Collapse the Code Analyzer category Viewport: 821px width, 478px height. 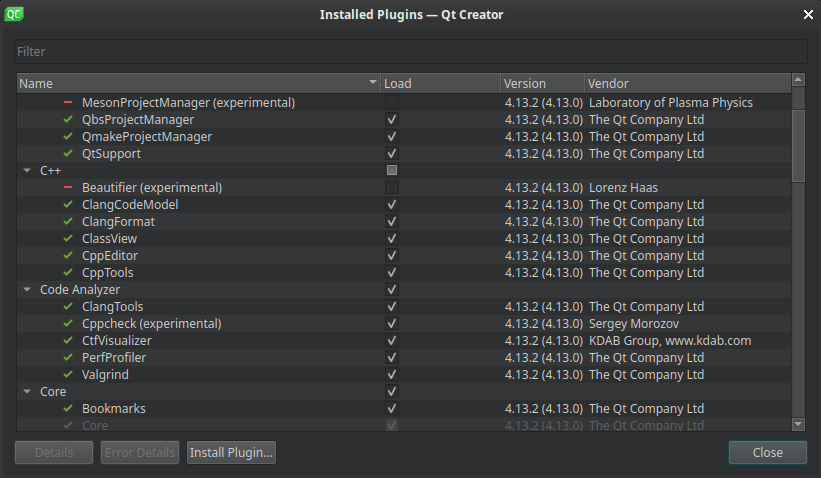click(26, 290)
